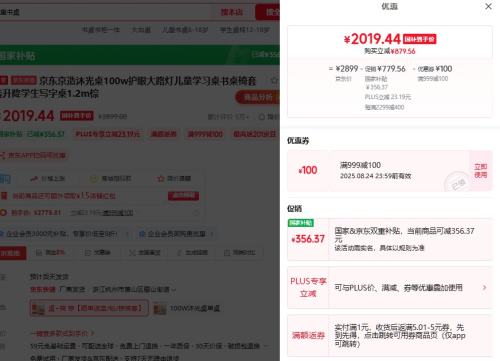This screenshot has height=361, width=500.
Task: Click 立即使用 on the ¥100 coupon
Action: point(481,171)
